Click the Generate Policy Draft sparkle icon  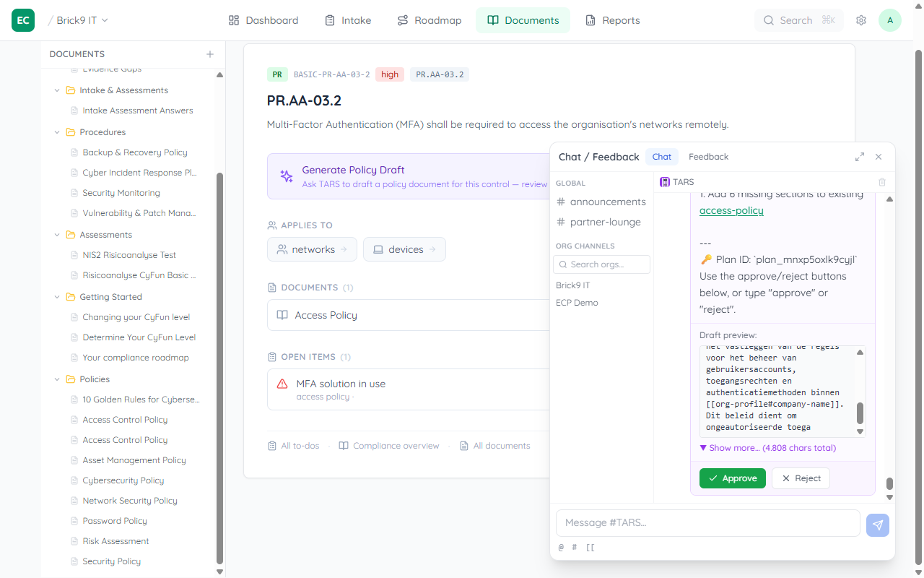point(287,176)
